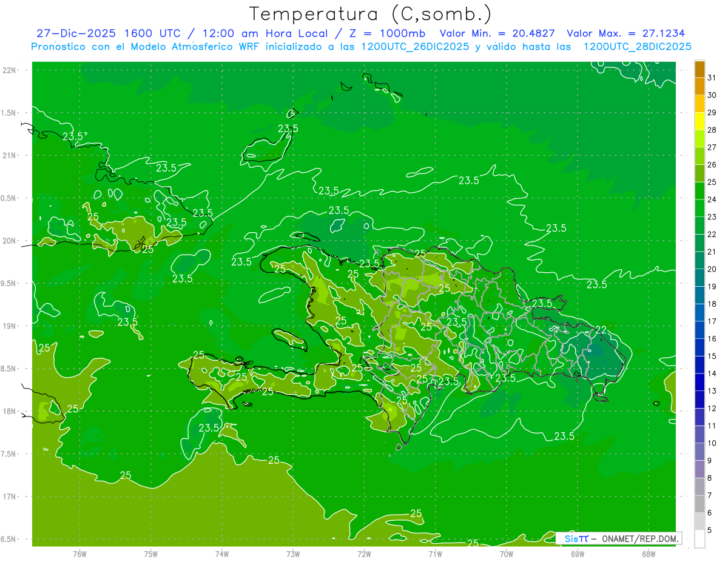Image resolution: width=728 pixels, height=562 pixels.
Task: Click the '20N' latitude axis label
Action: [x=8, y=241]
